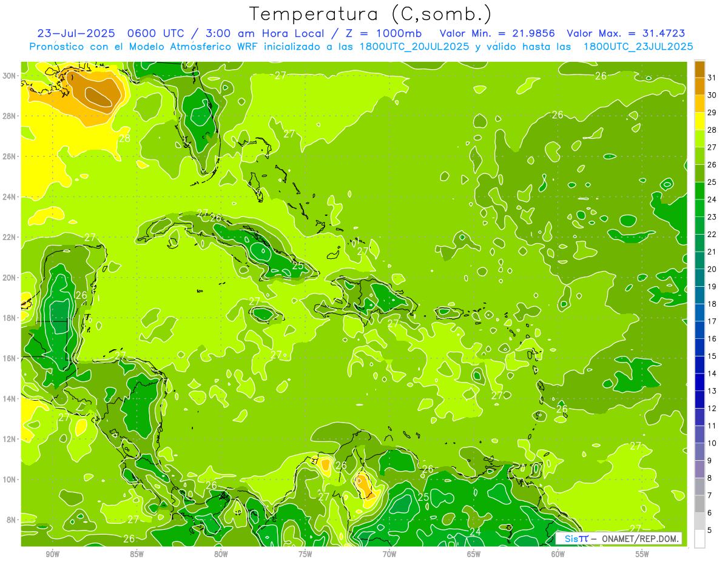Click the "22N" latitude axis label
Viewport: 728px width, 562px height.
[10, 237]
